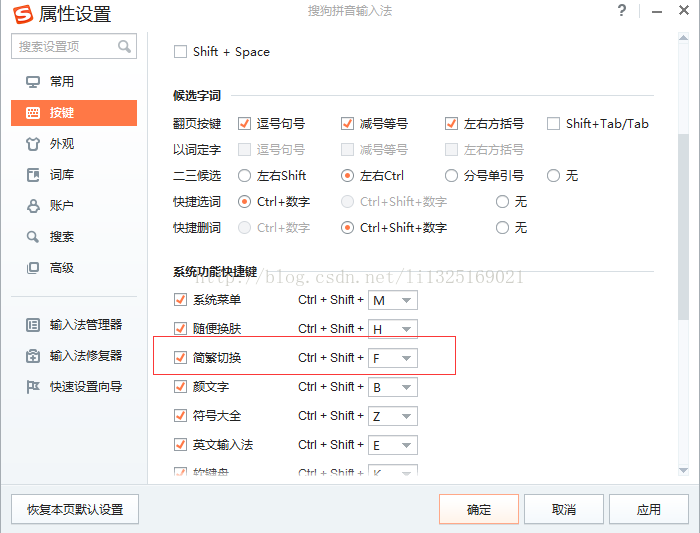Screen dimensions: 700x533
Task: Open the 常用 settings page
Action: (74, 82)
